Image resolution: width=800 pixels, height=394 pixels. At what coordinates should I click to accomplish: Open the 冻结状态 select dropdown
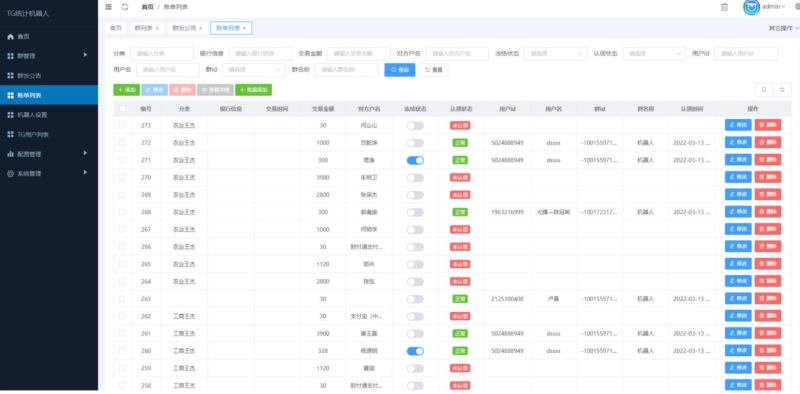556,54
